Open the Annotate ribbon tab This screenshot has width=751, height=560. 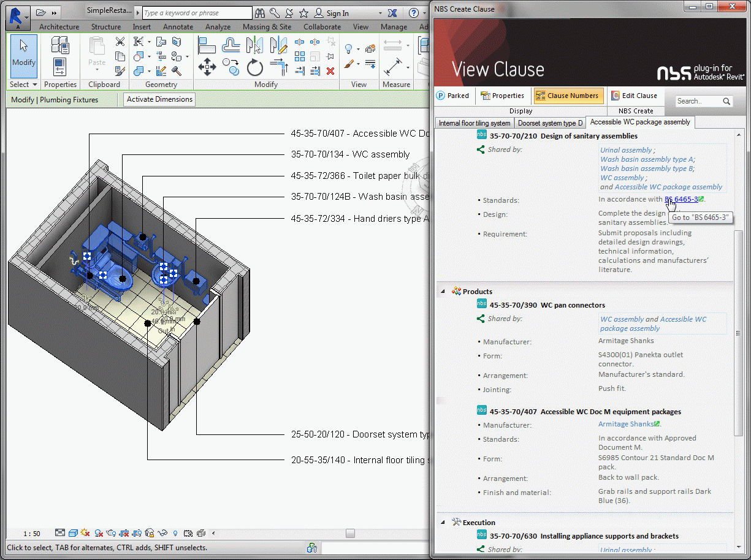178,27
